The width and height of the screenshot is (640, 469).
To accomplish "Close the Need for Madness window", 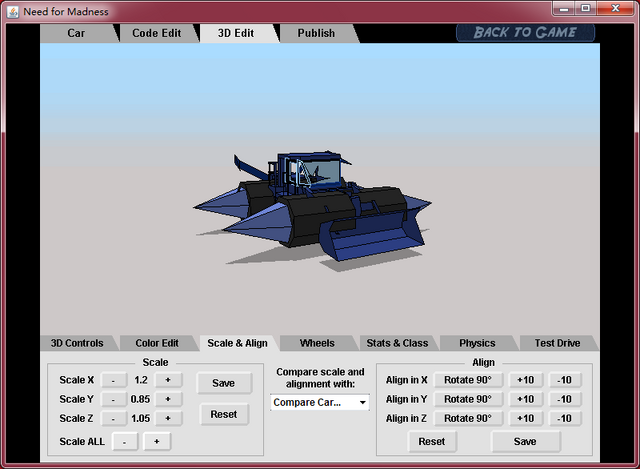I will click(616, 8).
